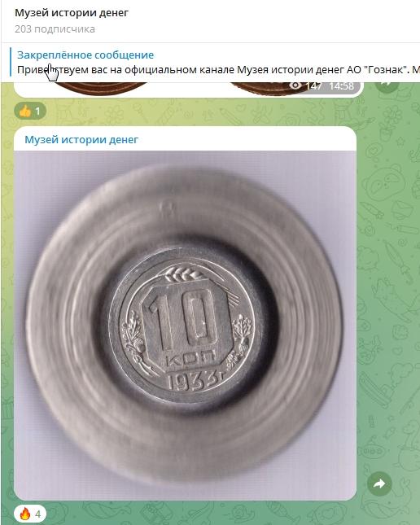
Task: Click the 147 view counter
Action: pyautogui.click(x=313, y=86)
